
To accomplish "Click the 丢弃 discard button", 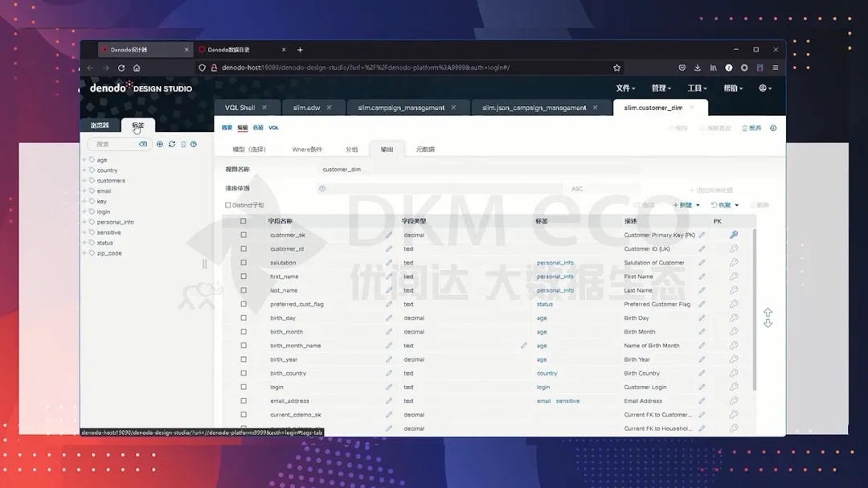I will (750, 128).
